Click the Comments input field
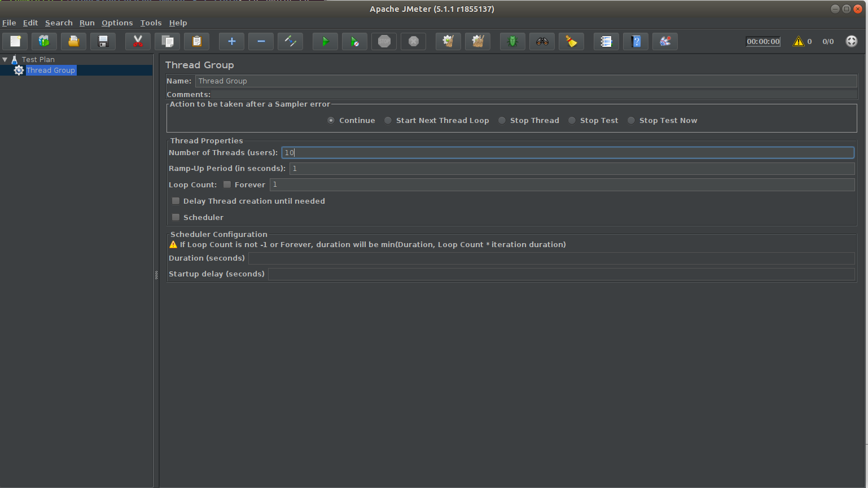868x488 pixels. pyautogui.click(x=534, y=94)
